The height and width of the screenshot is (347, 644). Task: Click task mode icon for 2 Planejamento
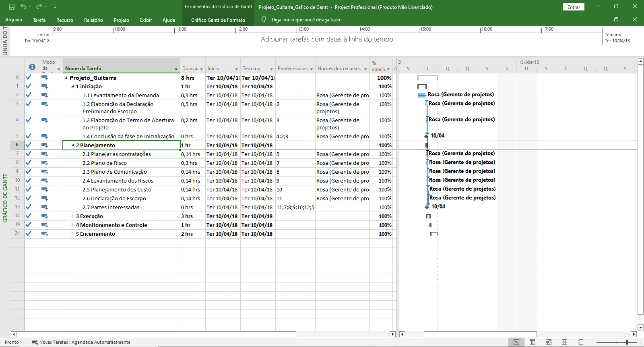(44, 145)
